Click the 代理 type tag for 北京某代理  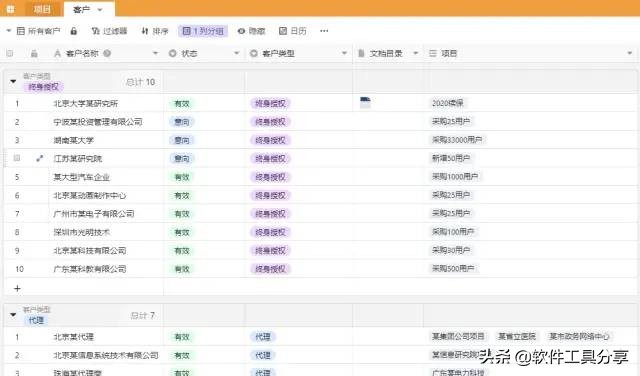tap(262, 337)
